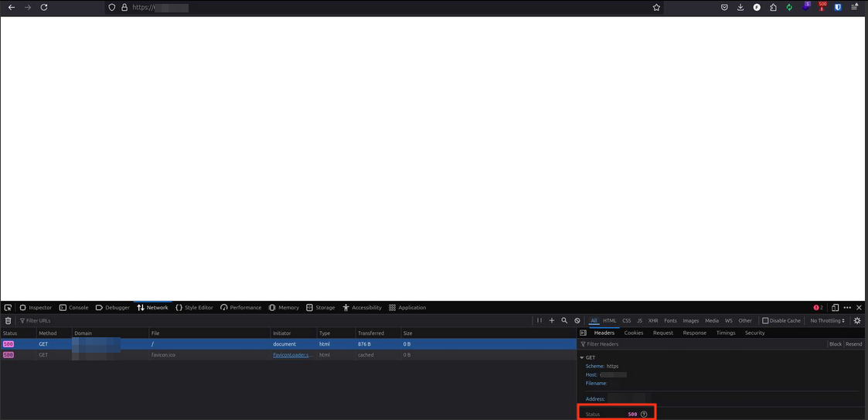
Task: Bookmark this page with the star icon
Action: pyautogui.click(x=656, y=8)
